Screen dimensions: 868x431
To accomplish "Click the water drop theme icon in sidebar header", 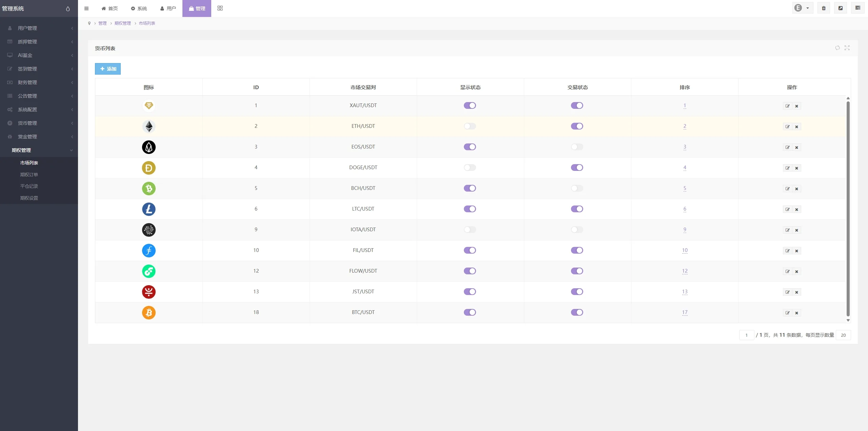I will [68, 9].
